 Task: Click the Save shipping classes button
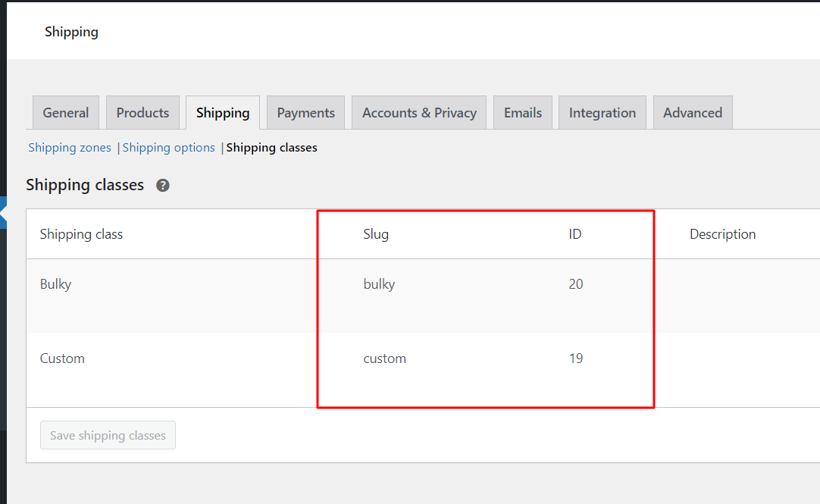pos(108,435)
